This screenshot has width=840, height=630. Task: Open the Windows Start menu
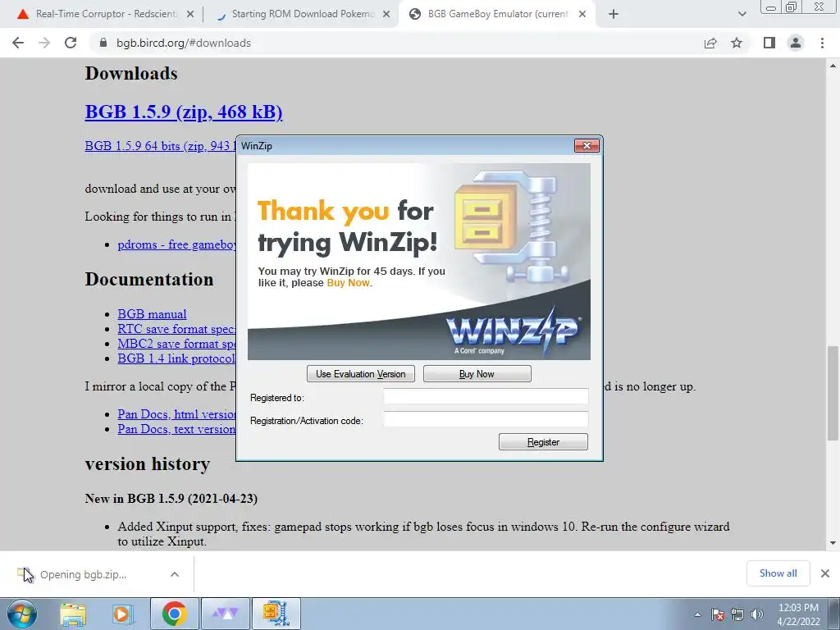point(21,614)
